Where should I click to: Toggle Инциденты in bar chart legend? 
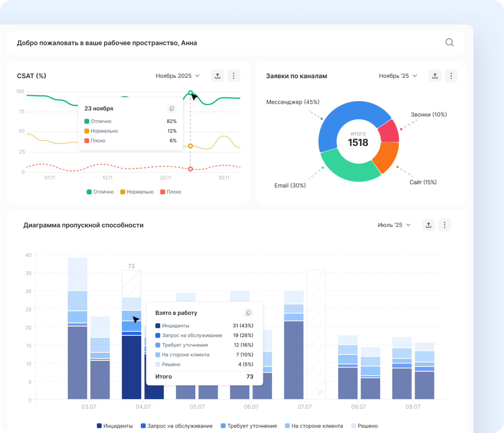[115, 426]
